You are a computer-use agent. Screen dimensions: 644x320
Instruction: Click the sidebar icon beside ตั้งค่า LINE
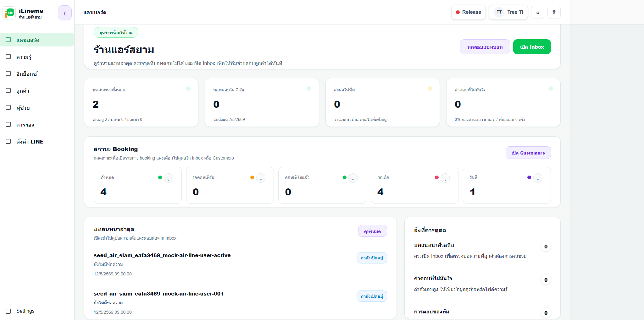(x=8, y=141)
